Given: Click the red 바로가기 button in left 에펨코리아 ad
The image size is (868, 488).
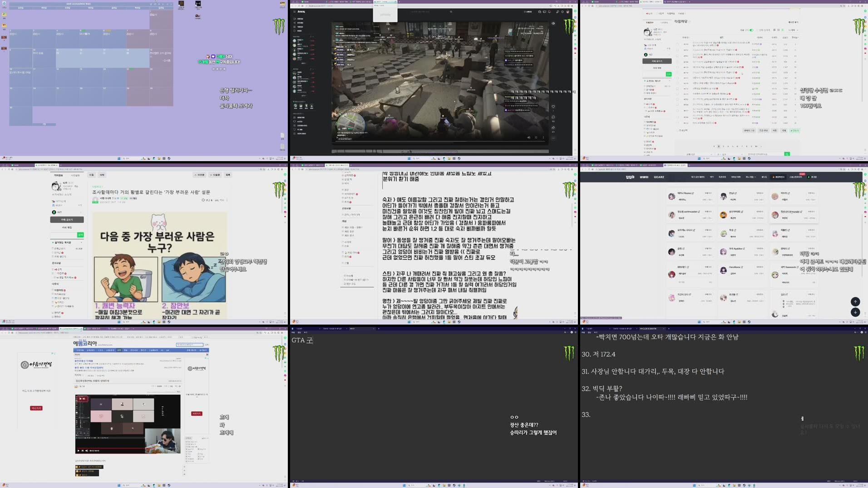Looking at the screenshot, I should (36, 408).
